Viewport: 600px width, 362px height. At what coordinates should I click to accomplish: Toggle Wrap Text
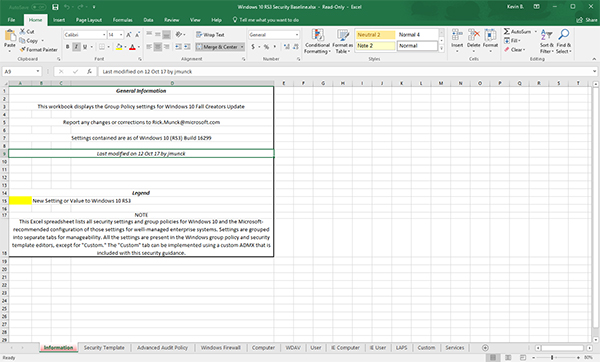point(210,35)
